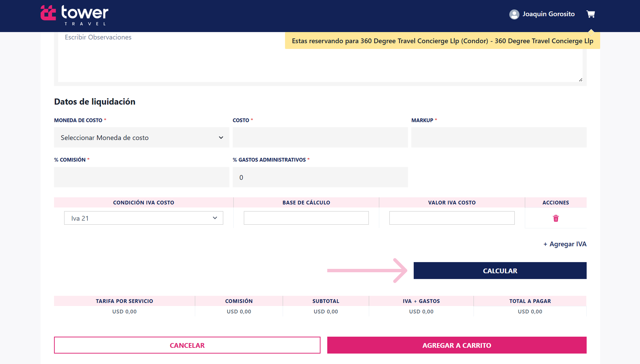Focus the Costo input field
The image size is (640, 364).
(320, 138)
